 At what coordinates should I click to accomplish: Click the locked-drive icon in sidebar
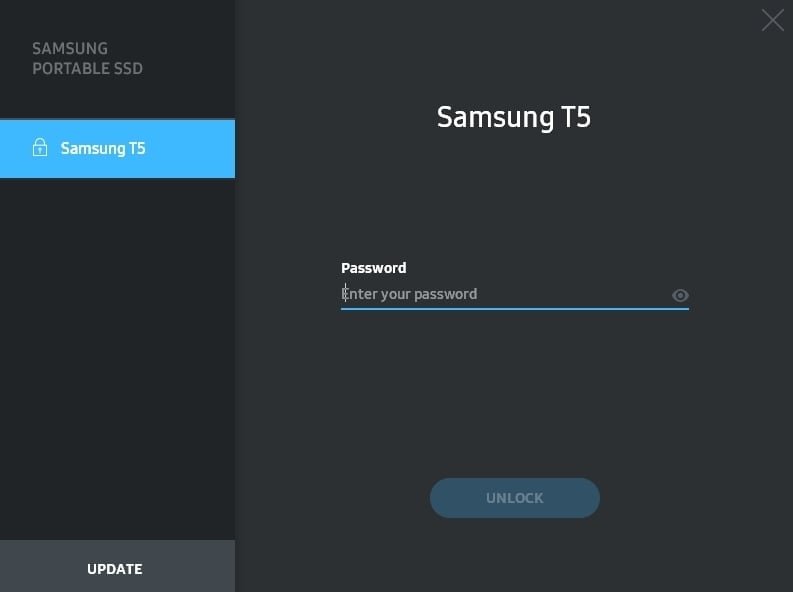pyautogui.click(x=40, y=148)
